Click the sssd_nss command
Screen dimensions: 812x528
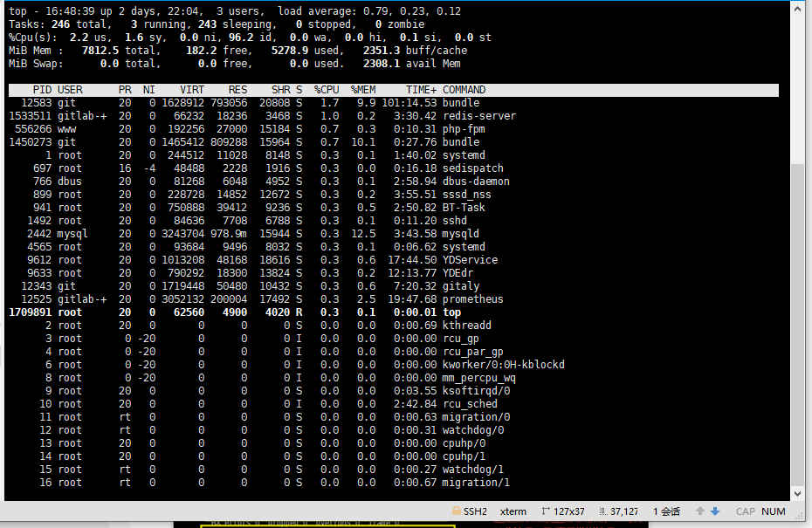[466, 194]
